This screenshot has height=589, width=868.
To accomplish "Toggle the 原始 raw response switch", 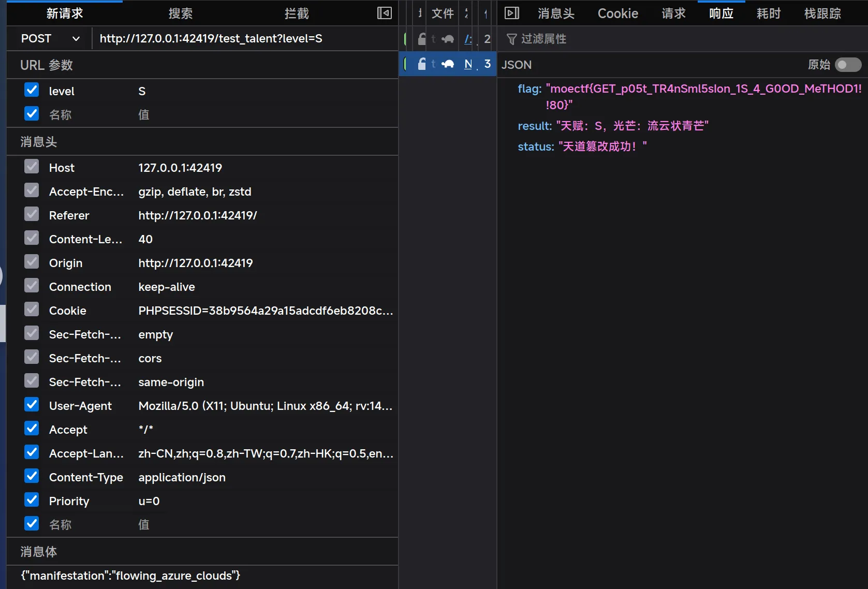I will point(848,65).
